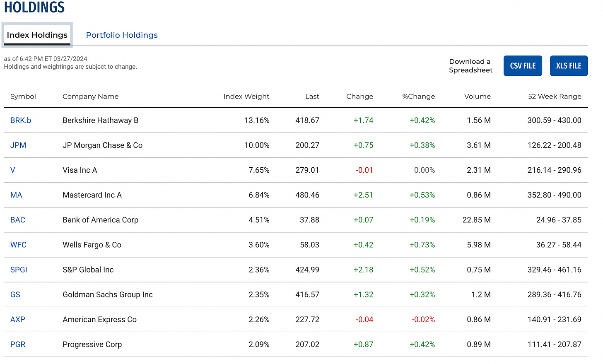Click the Company Name column header
Image resolution: width=603 pixels, height=364 pixels.
[90, 96]
